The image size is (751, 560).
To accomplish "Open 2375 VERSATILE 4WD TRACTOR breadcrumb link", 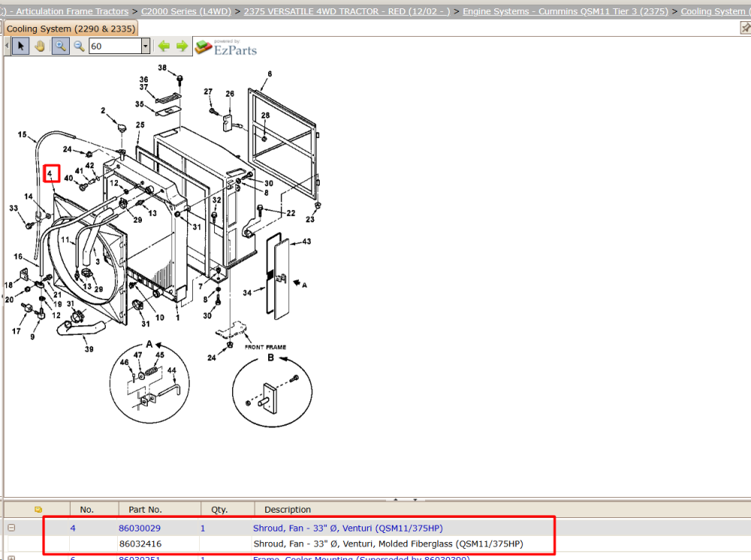I will (x=347, y=11).
